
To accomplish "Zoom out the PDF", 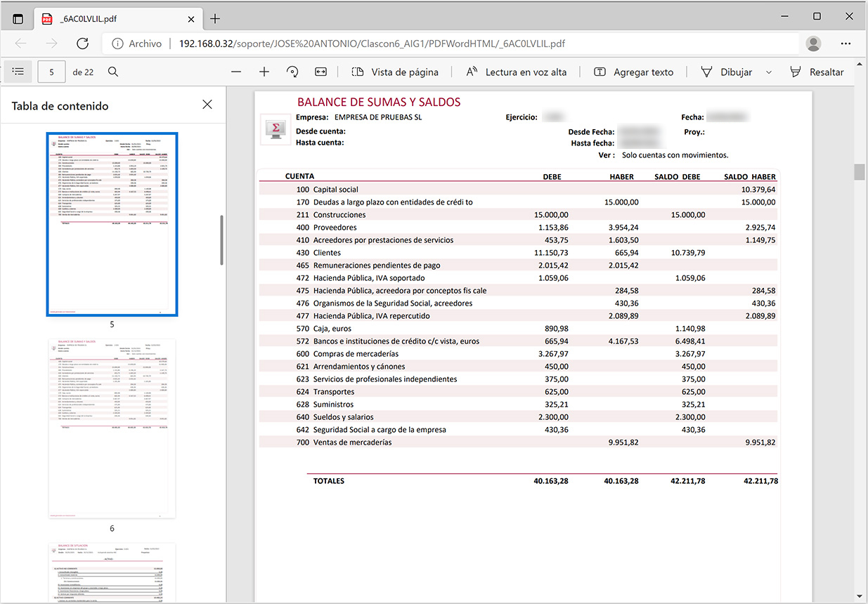I will coord(236,72).
